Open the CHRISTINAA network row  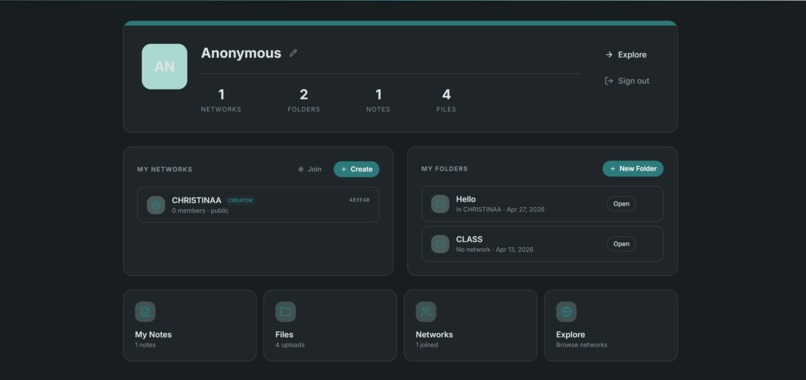pyautogui.click(x=259, y=205)
